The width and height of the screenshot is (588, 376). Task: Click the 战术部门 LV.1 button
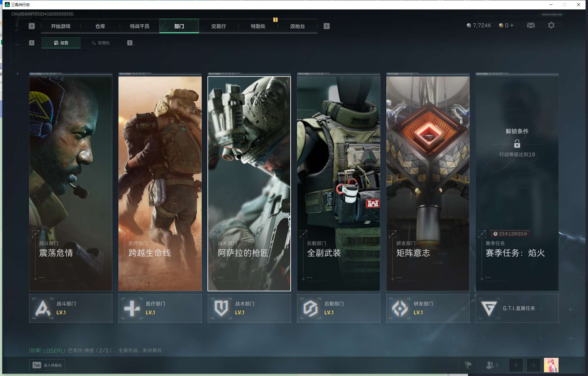coord(249,308)
